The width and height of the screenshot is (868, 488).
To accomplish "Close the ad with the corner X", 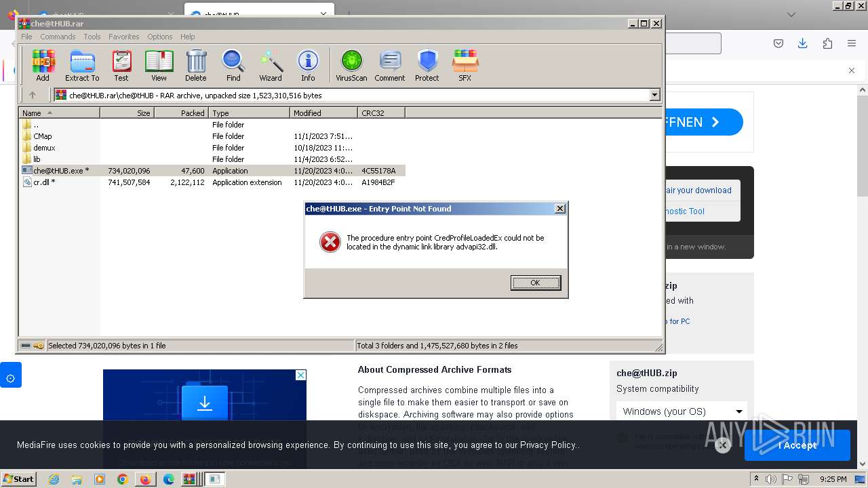I will 301,375.
